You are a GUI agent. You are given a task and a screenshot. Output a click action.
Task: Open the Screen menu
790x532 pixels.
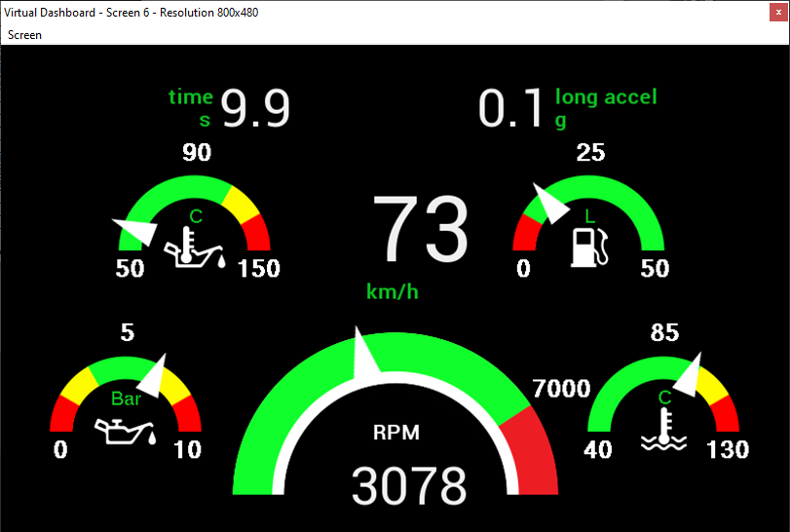[x=24, y=35]
